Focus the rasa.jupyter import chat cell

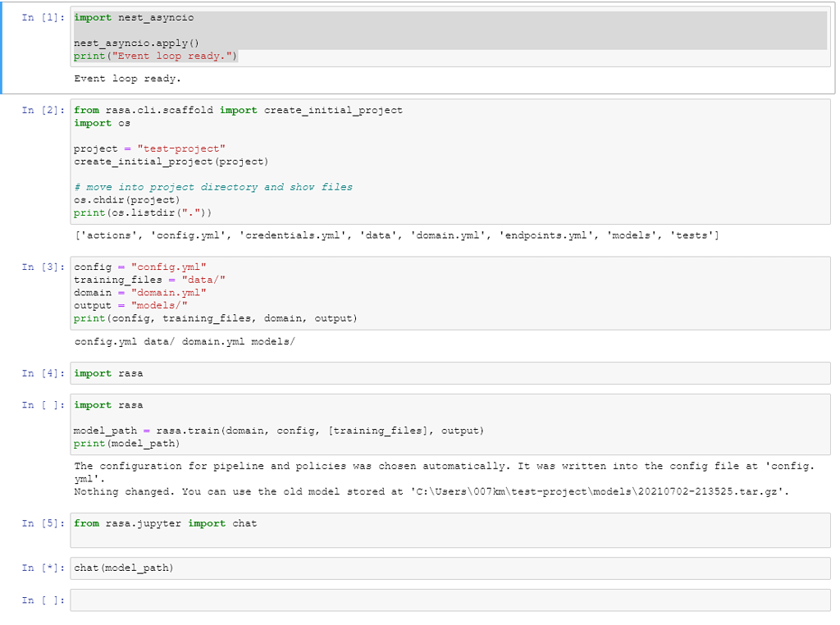pyautogui.click(x=450, y=530)
